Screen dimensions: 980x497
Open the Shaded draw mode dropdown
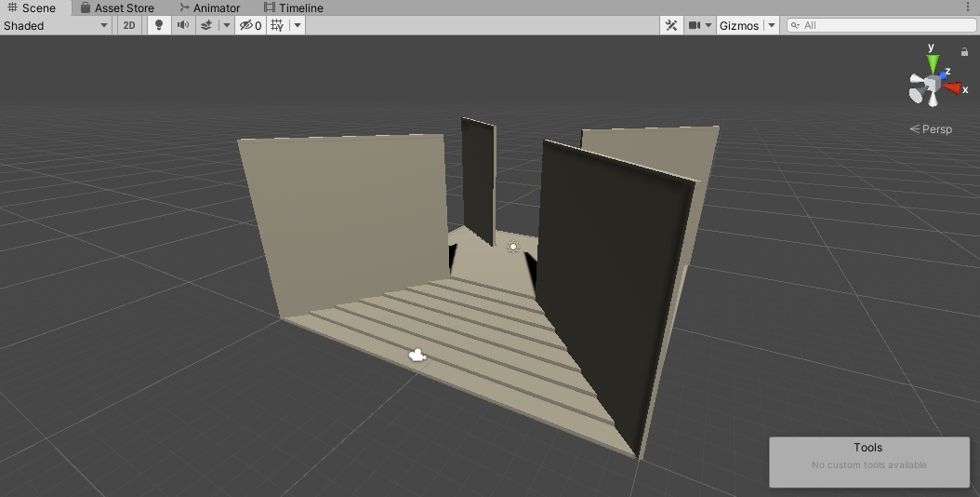[x=56, y=25]
